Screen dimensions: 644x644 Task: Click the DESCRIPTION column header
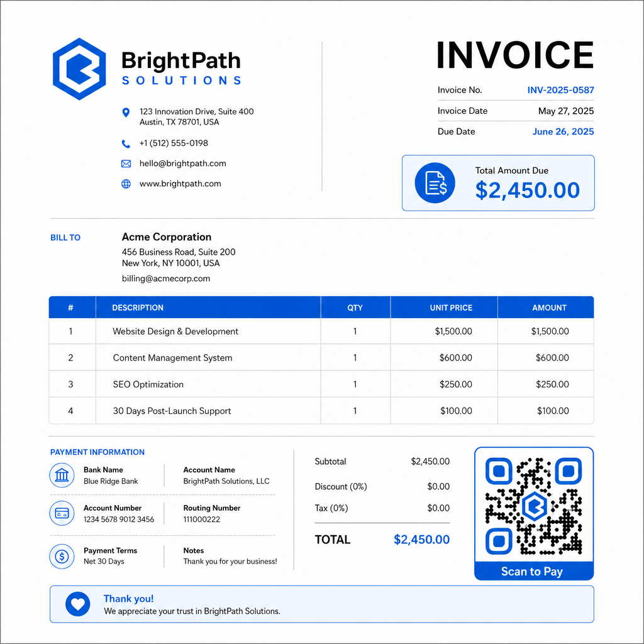click(x=138, y=308)
